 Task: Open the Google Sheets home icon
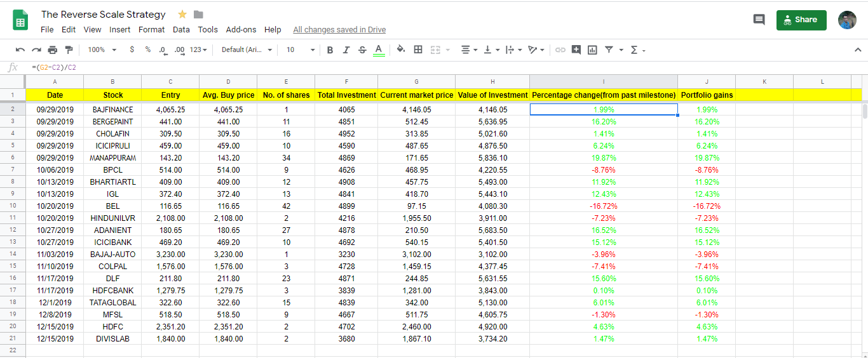tap(20, 21)
